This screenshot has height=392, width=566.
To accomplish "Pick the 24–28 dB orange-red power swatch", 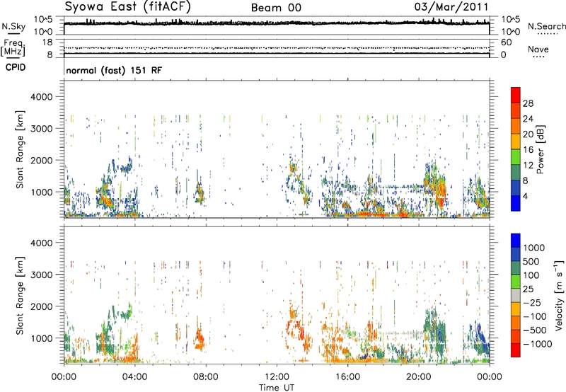I will (x=516, y=110).
